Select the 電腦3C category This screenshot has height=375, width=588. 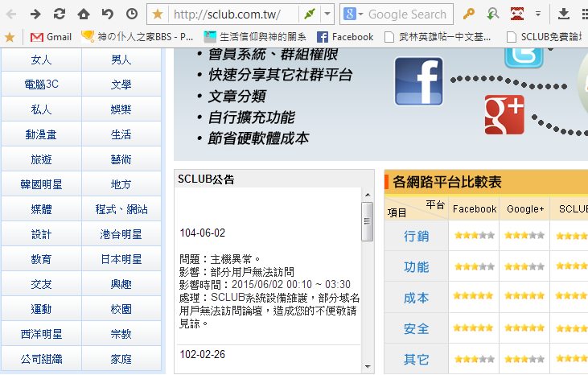tap(41, 84)
